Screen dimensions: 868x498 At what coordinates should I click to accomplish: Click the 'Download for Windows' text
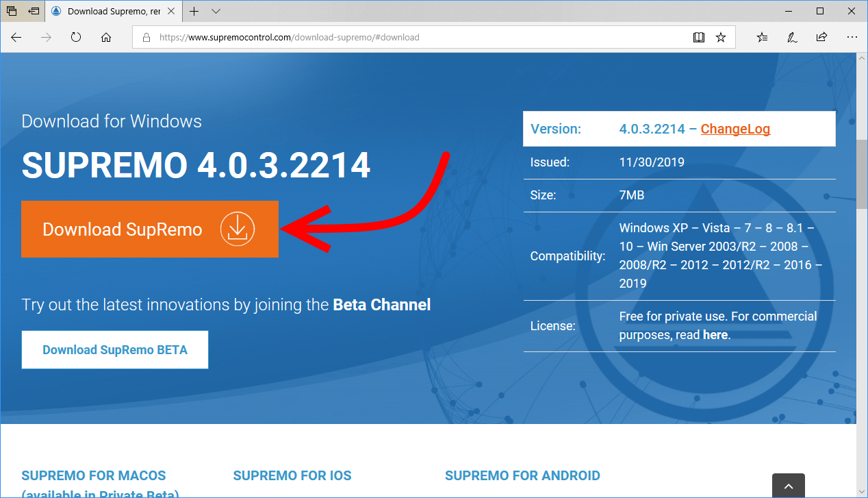112,121
